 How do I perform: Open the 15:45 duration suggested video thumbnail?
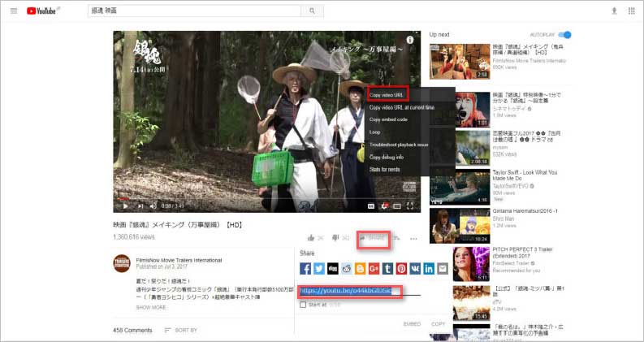click(471, 303)
